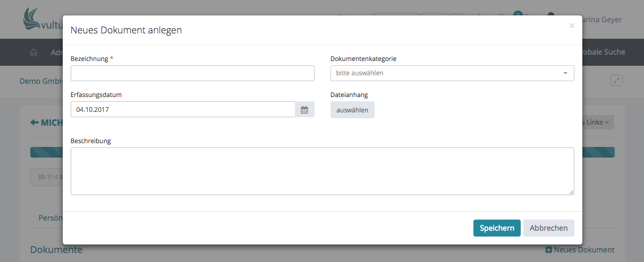Switch to the Persön tab
The height and width of the screenshot is (262, 644).
(x=50, y=218)
